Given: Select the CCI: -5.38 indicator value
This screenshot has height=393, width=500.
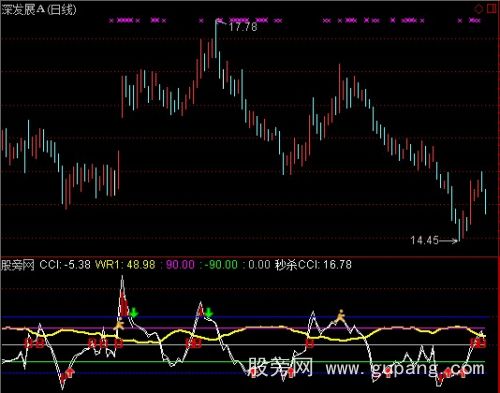Looking at the screenshot, I should [x=65, y=265].
